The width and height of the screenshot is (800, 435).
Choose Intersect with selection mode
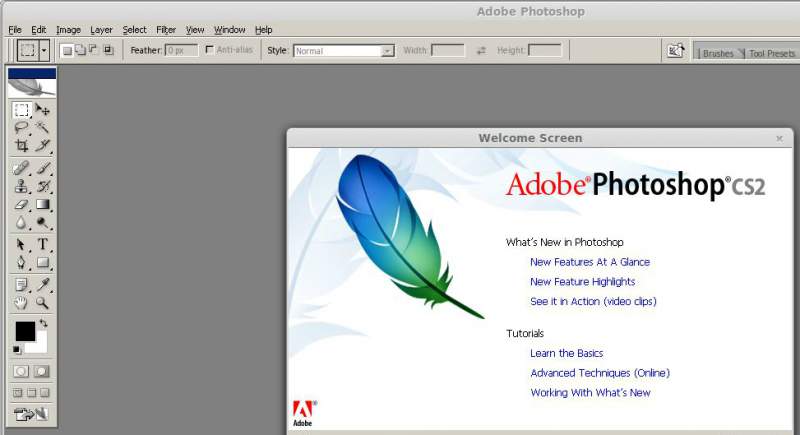pyautogui.click(x=108, y=50)
